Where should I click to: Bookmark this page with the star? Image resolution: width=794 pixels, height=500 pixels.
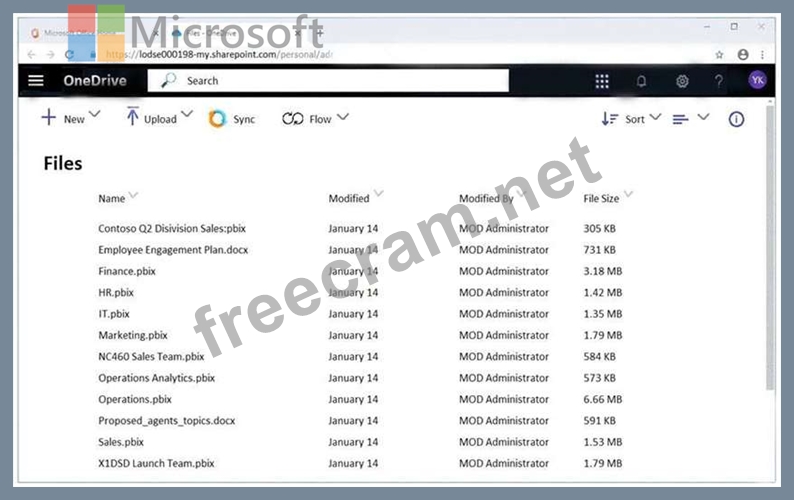pyautogui.click(x=719, y=55)
